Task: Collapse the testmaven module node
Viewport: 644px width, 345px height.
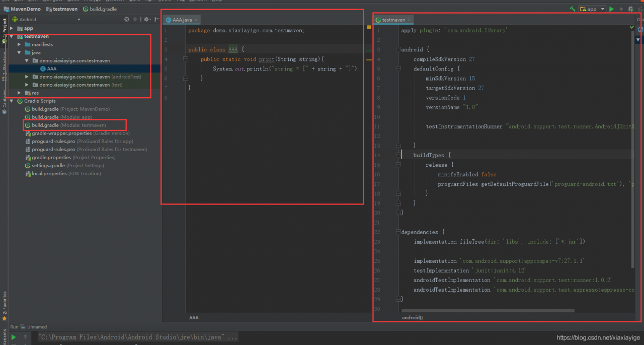Action: coord(12,36)
